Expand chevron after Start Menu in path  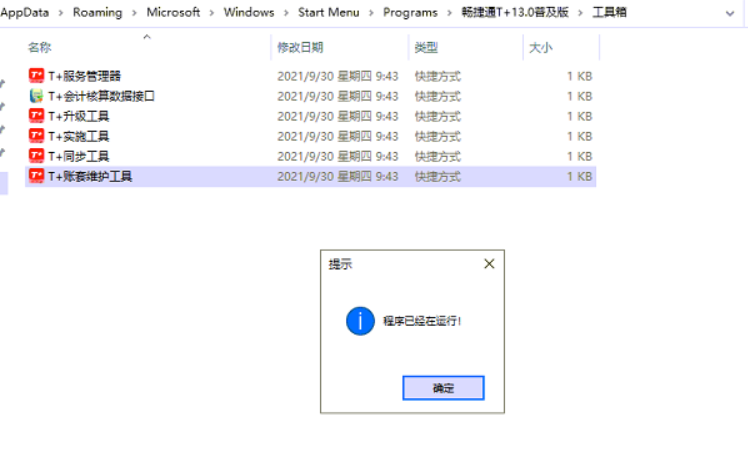(x=371, y=13)
